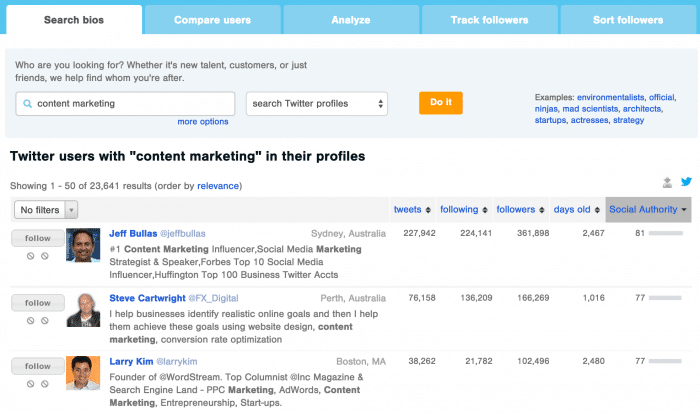Viewport: 700px width, 413px height.
Task: Open Steve Cartwright name link
Action: [147, 298]
